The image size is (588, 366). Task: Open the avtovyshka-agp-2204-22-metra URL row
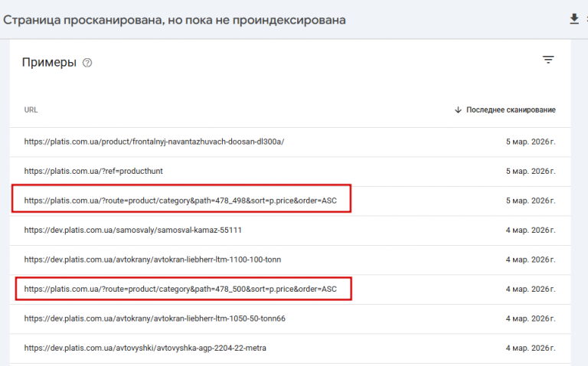290,348
